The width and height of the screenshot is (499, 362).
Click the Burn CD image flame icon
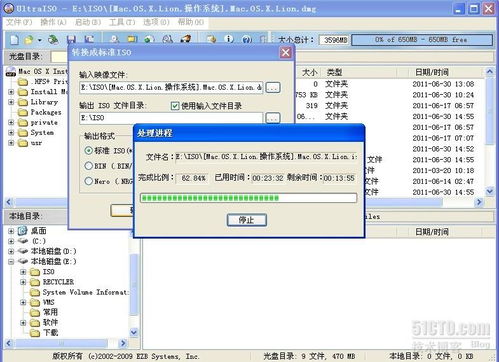pyautogui.click(x=185, y=39)
